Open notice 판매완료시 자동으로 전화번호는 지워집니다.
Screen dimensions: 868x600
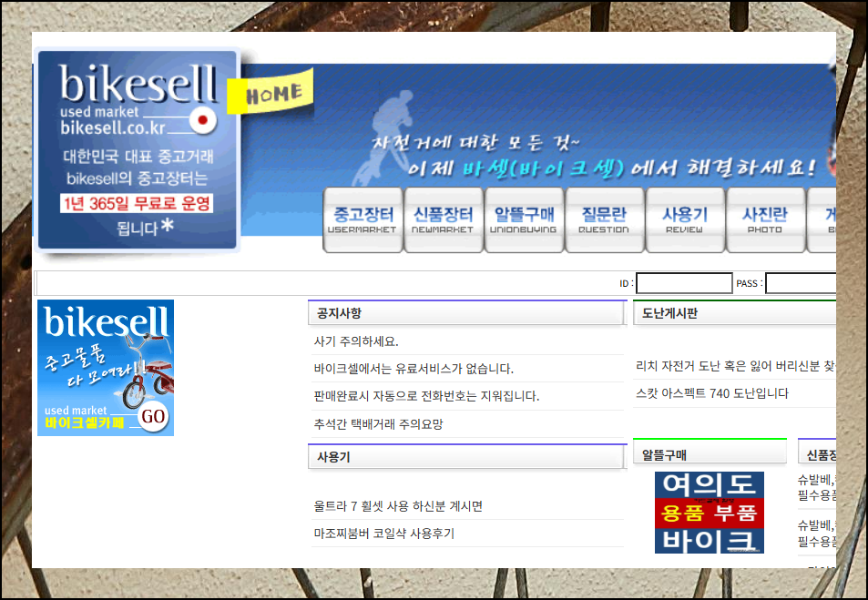426,396
